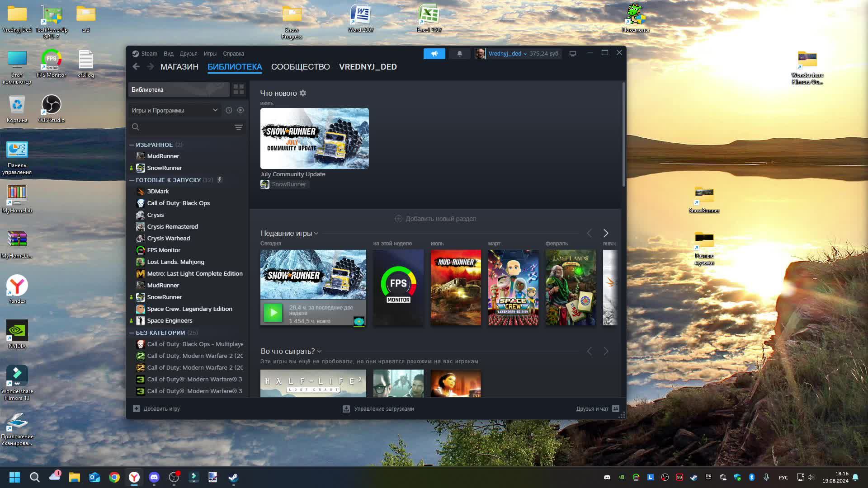Viewport: 868px width, 488px height.
Task: Click the Big Picture mode monitor icon
Action: 572,54
